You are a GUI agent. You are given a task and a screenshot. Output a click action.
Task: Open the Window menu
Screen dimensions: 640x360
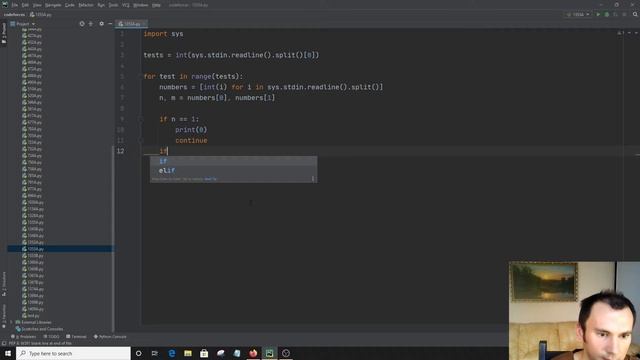pos(141,5)
